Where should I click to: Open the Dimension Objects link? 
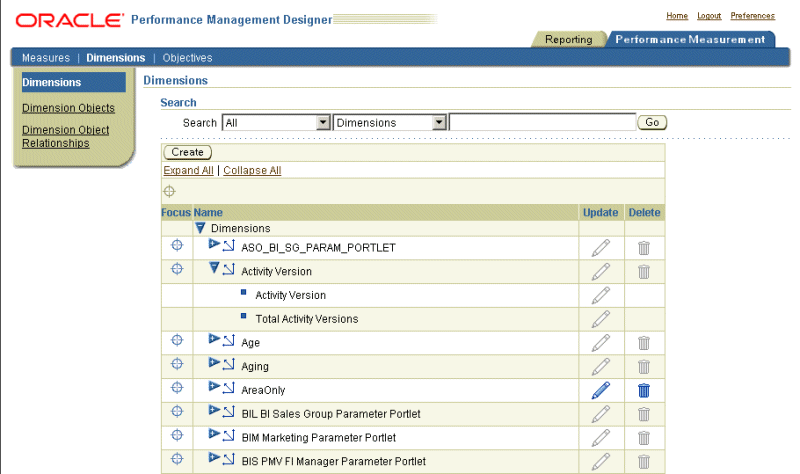(x=68, y=108)
